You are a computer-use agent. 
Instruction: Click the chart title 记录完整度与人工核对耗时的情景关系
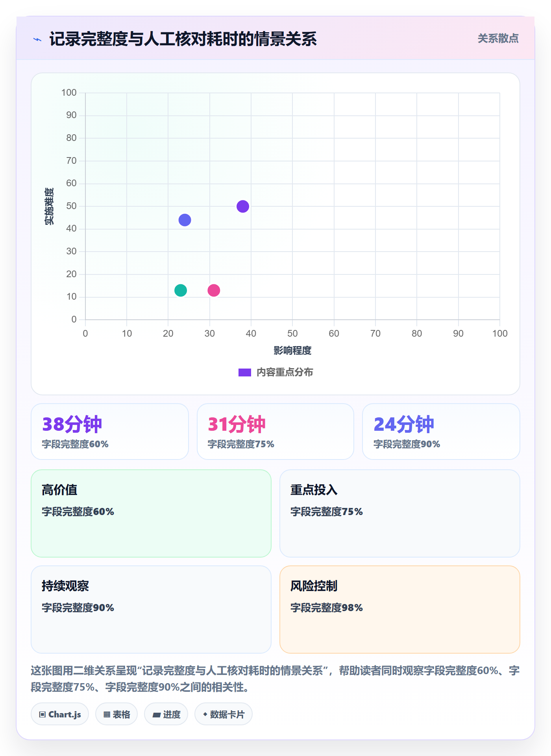[x=183, y=39]
